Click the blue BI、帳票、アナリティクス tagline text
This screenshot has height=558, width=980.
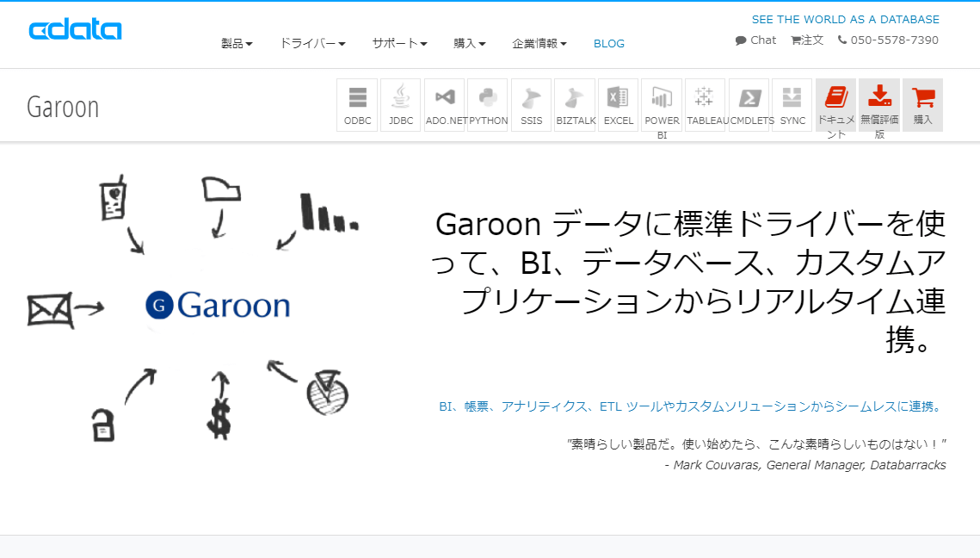coord(692,406)
